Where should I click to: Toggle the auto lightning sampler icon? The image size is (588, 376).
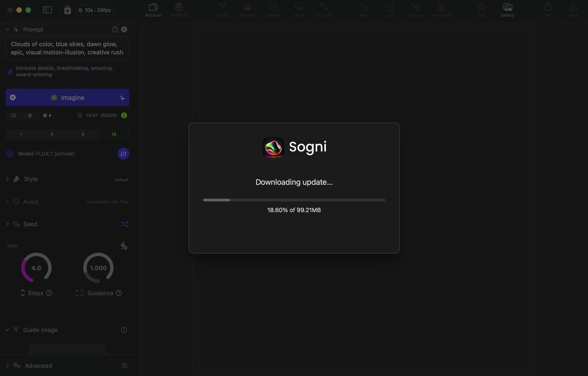click(124, 245)
